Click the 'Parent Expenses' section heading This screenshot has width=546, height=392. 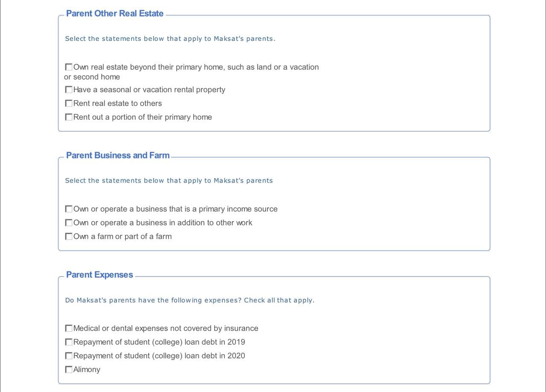coord(99,274)
